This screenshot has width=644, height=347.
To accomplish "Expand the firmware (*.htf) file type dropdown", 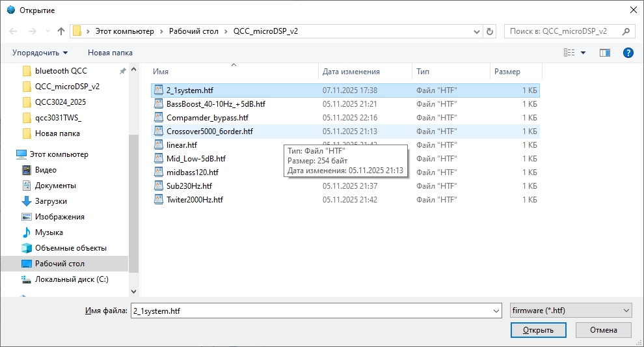I will coord(626,311).
